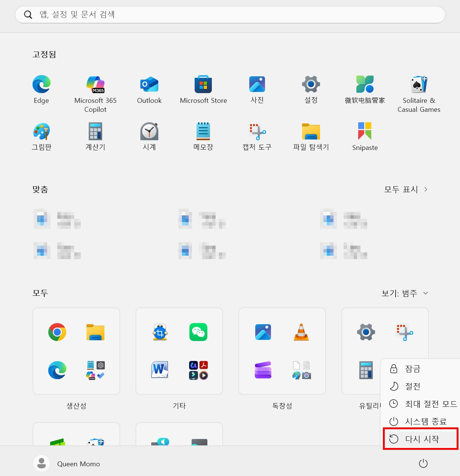Launch 그림판 (Paint) from pinned apps

pos(41,136)
